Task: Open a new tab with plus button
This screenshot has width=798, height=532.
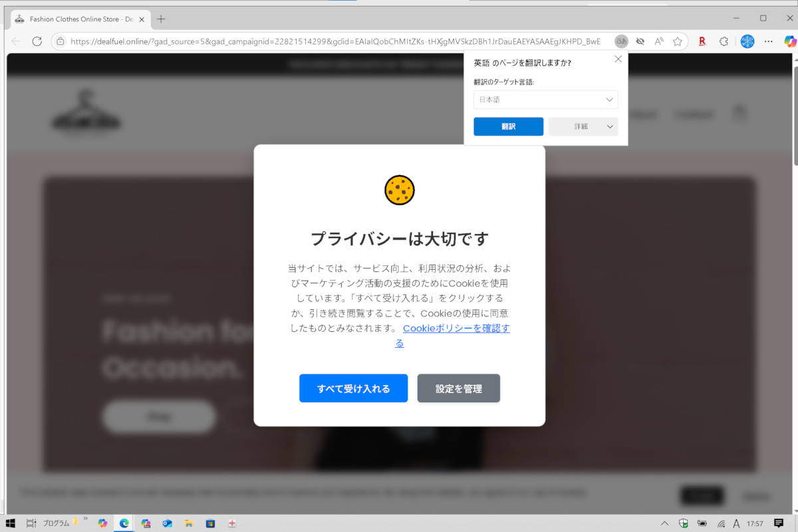Action: (x=161, y=19)
